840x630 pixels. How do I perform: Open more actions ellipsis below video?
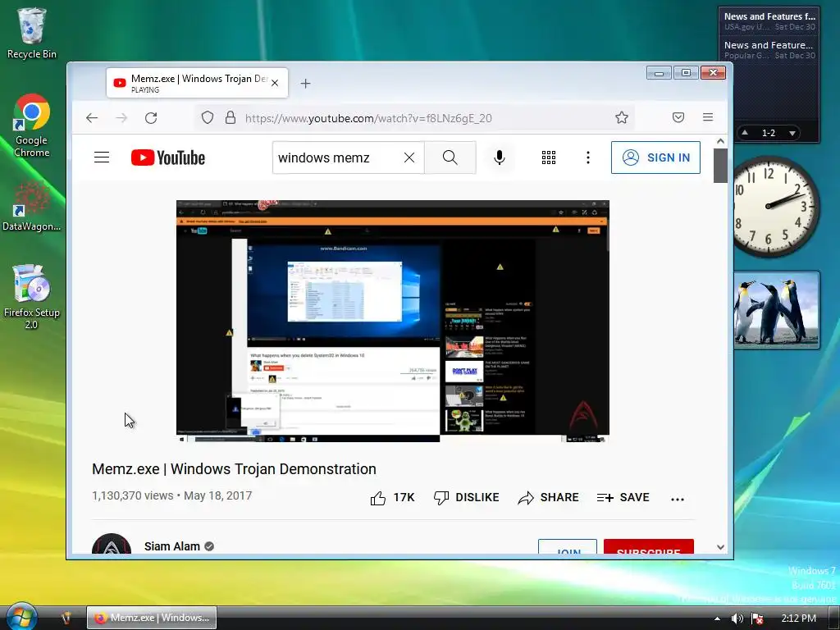678,499
